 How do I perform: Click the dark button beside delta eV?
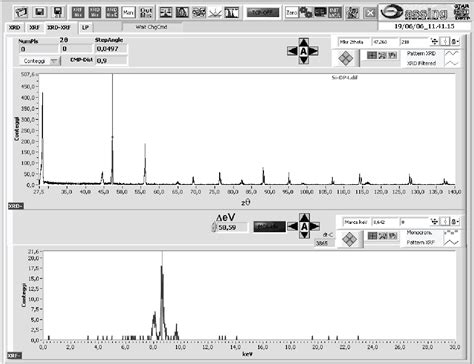(x=269, y=227)
